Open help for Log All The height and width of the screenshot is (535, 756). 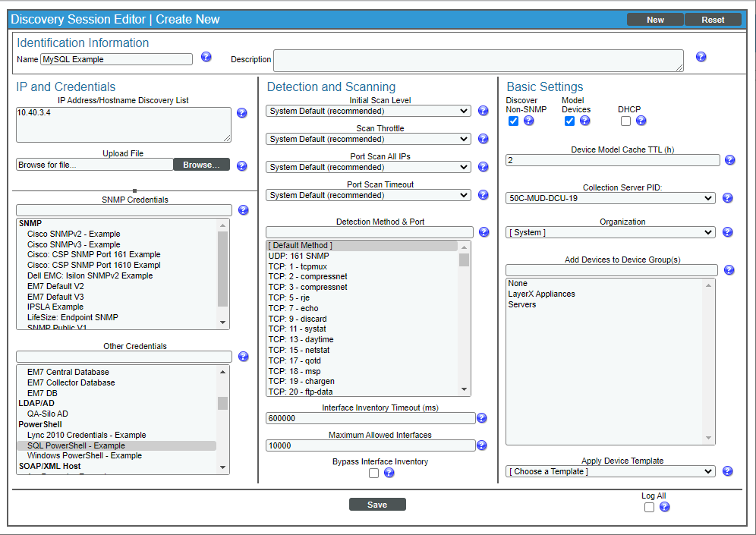tap(664, 507)
